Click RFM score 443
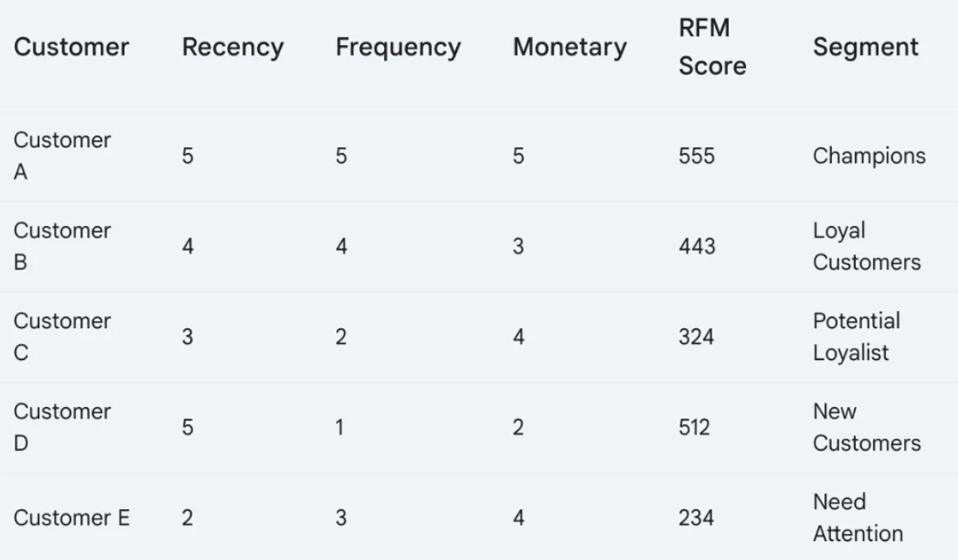 697,246
